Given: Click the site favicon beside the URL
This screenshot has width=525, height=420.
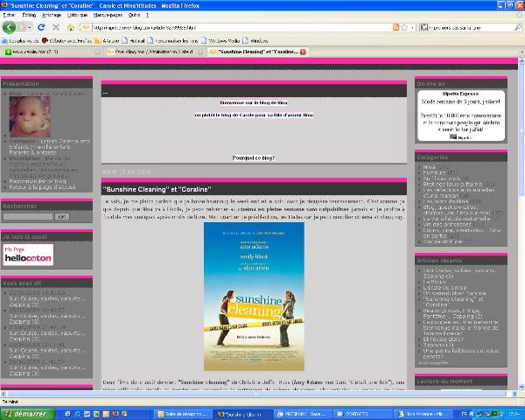Looking at the screenshot, I should pyautogui.click(x=86, y=27).
